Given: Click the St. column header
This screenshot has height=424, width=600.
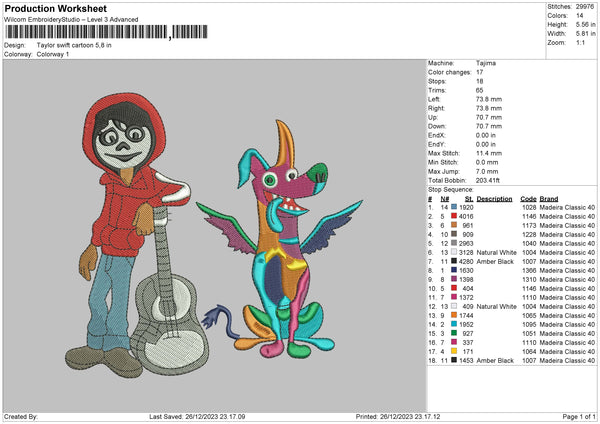Looking at the screenshot, I should coord(469,199).
